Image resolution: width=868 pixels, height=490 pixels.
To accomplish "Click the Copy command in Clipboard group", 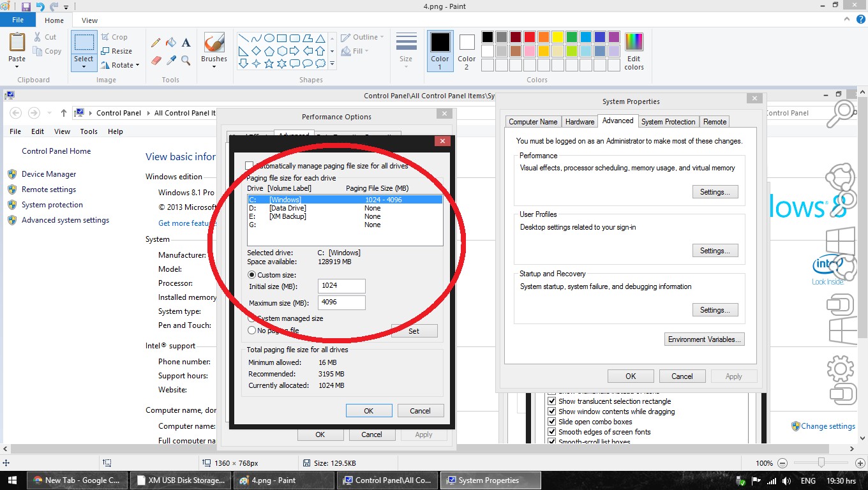I will [47, 51].
